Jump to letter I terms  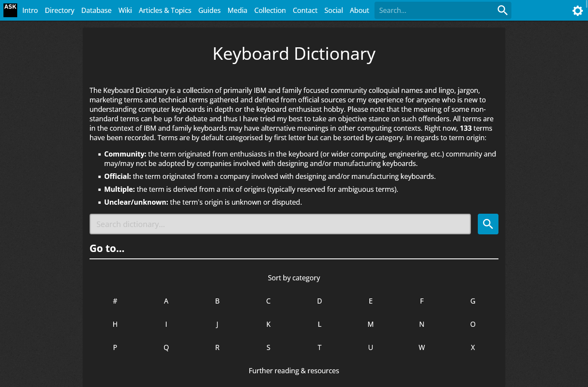click(166, 324)
